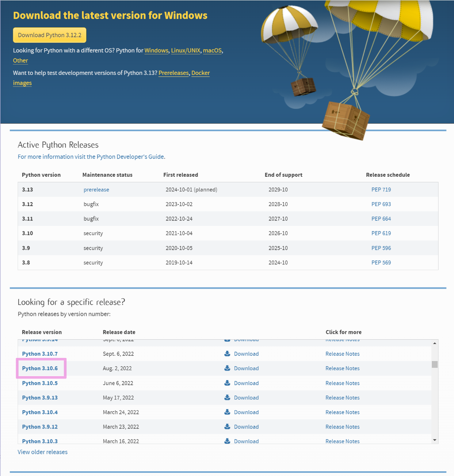Click download icon in Python 3.10.7 row
Image resolution: width=454 pixels, height=476 pixels.
227,354
